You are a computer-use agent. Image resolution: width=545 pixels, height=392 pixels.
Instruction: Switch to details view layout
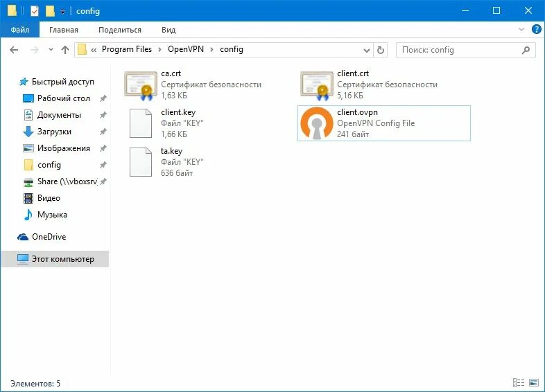pyautogui.click(x=519, y=382)
